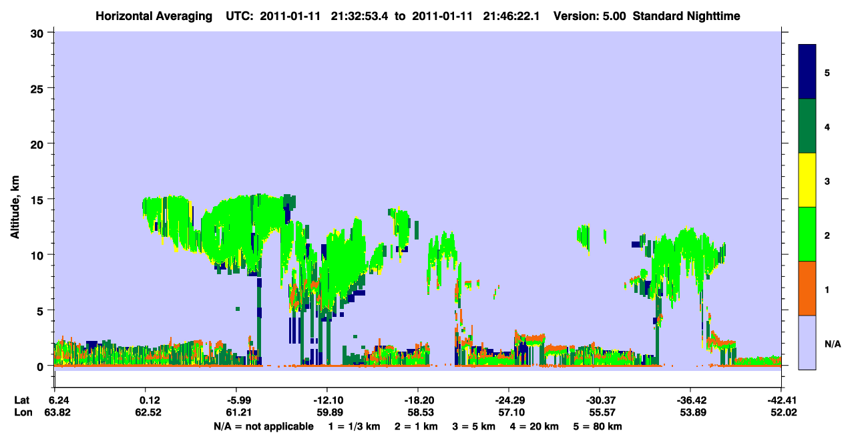
Task: Click the start time '21:32:53.4'
Action: pos(361,15)
